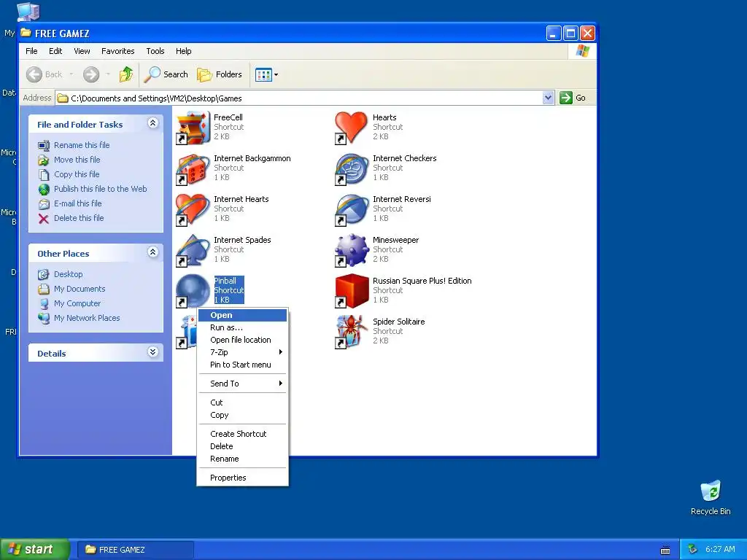The width and height of the screenshot is (747, 560).
Task: Collapse File and Folder Tasks panel
Action: pos(153,123)
